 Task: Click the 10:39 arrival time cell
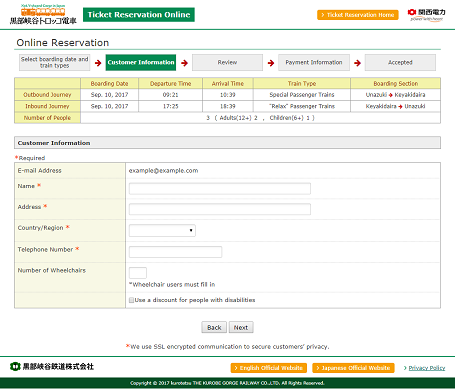pos(228,95)
